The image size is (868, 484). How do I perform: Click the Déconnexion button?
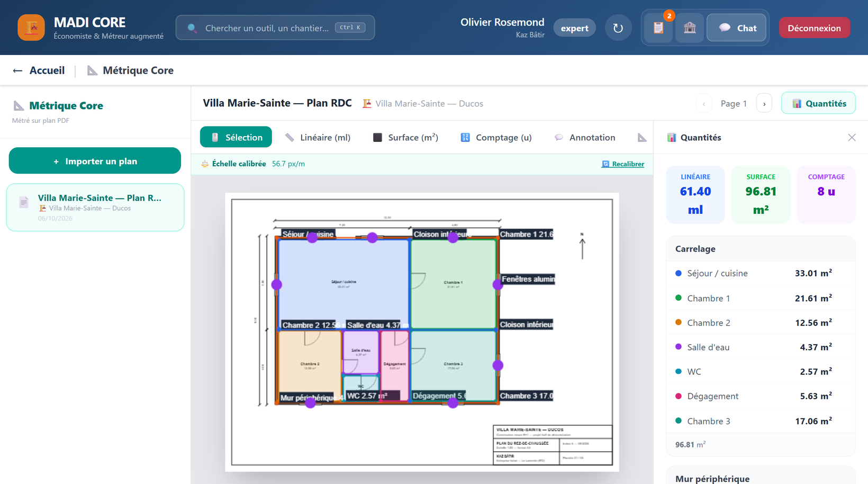tap(814, 28)
